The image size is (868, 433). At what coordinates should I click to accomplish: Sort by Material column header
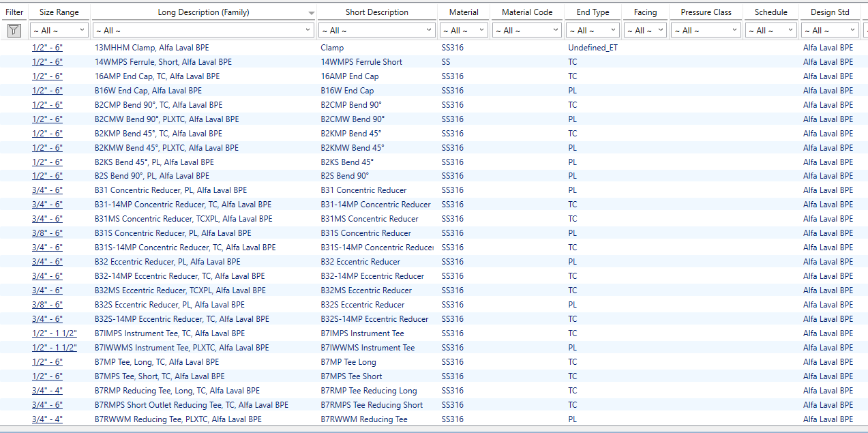[x=464, y=12]
